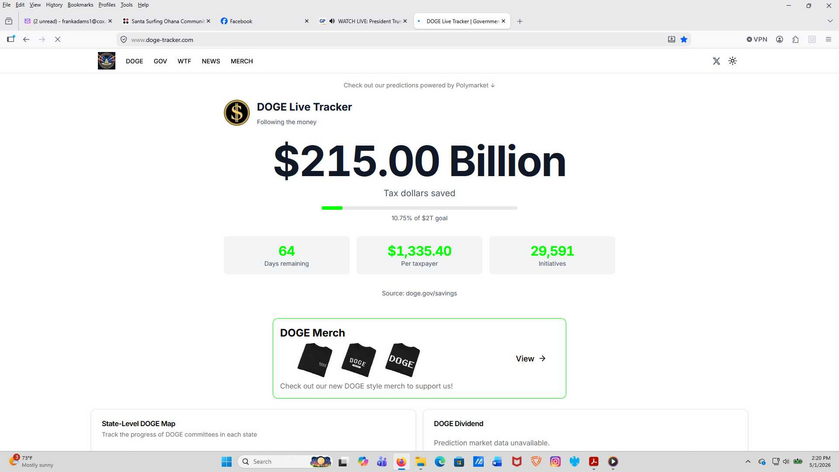This screenshot has width=839, height=472.
Task: Close the DOGE Live Tracker tab
Action: [503, 21]
